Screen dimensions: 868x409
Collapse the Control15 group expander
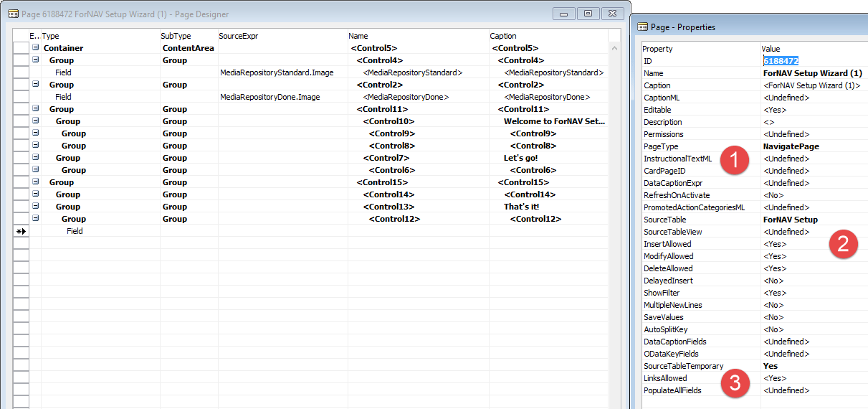pyautogui.click(x=35, y=182)
